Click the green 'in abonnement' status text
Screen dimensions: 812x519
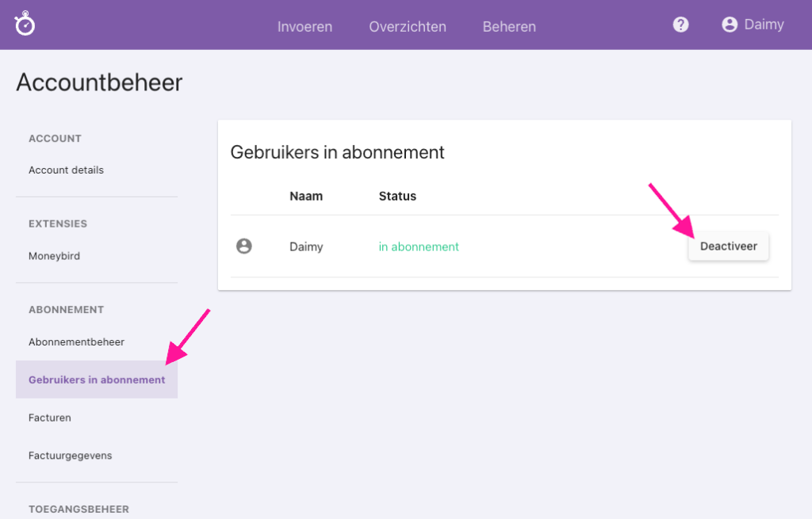tap(419, 246)
